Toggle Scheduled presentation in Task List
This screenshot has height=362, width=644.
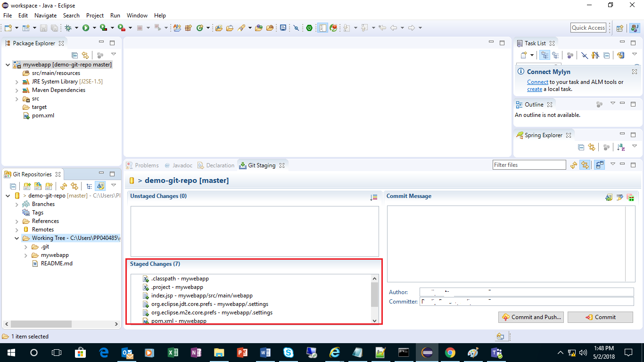(x=555, y=55)
